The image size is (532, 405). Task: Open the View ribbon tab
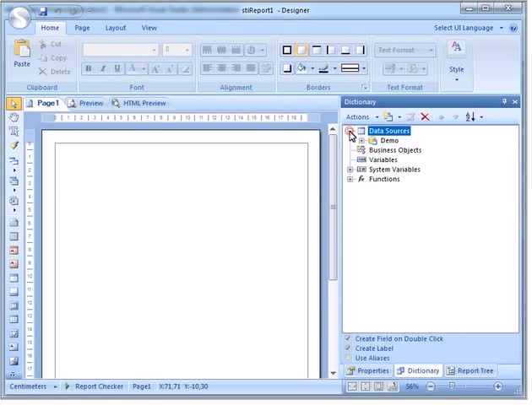[x=149, y=28]
